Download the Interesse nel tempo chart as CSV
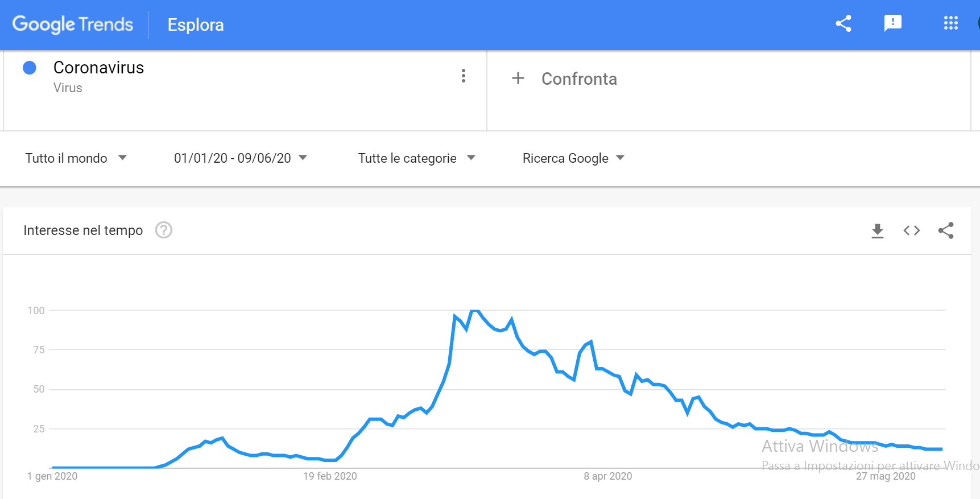 click(878, 230)
